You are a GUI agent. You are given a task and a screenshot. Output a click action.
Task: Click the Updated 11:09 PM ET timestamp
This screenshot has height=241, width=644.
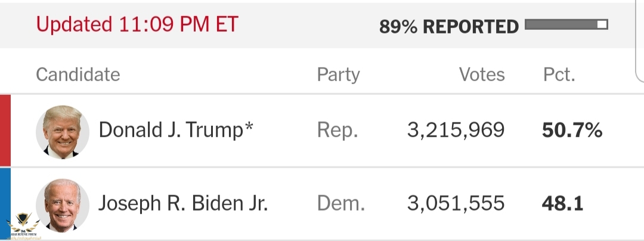[137, 24]
